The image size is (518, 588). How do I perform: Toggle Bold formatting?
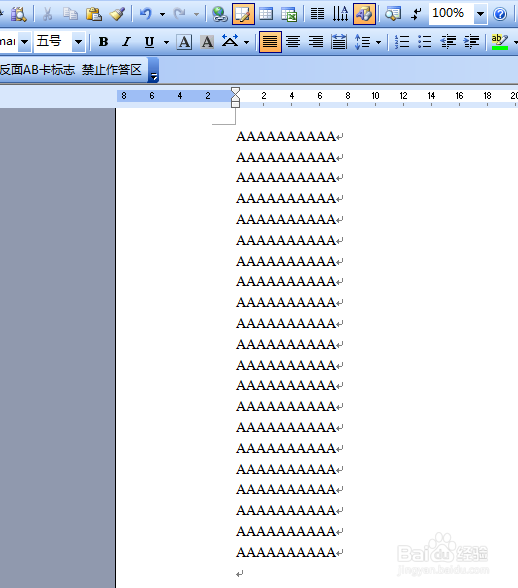pyautogui.click(x=104, y=42)
